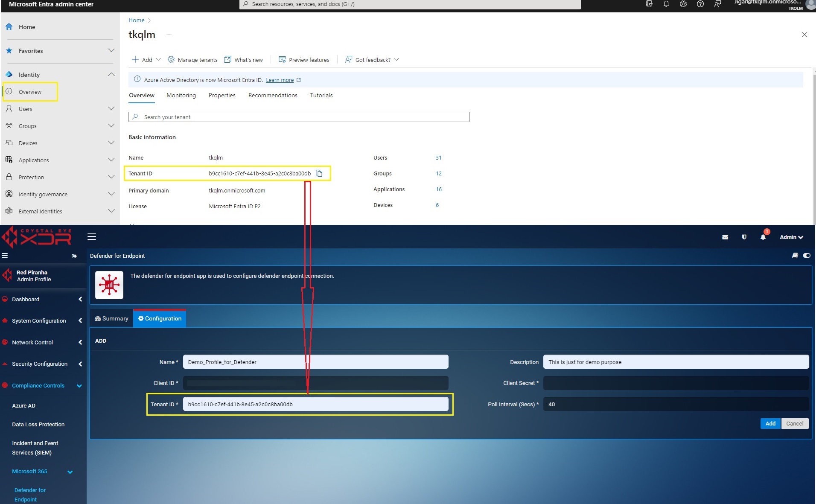Collapse the Microsoft 365 submenu
Viewport: 816px width, 504px height.
pos(70,472)
